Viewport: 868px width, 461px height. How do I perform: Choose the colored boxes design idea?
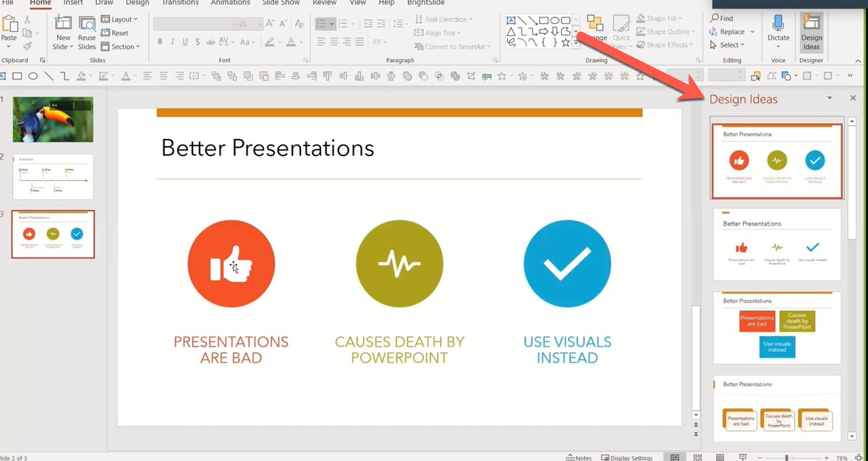[x=777, y=328]
